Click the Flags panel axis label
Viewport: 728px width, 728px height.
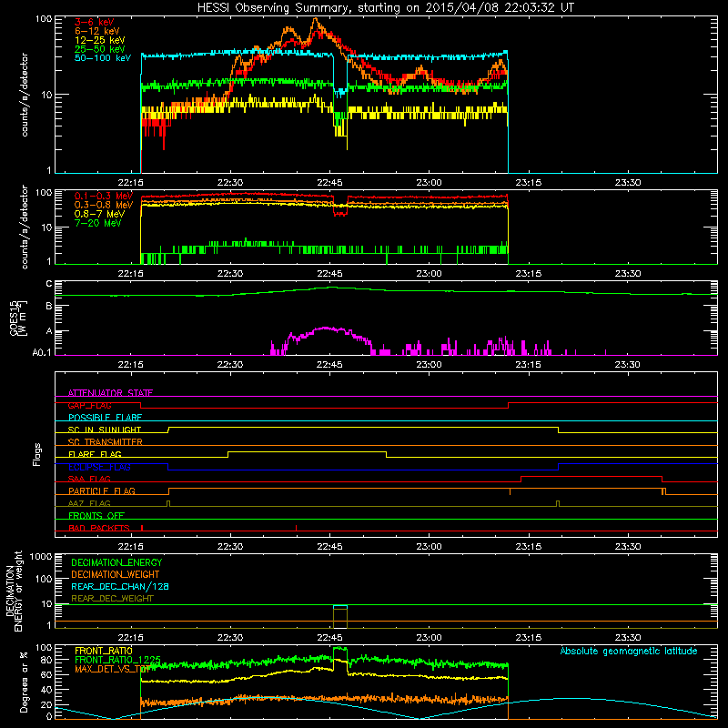click(x=36, y=454)
